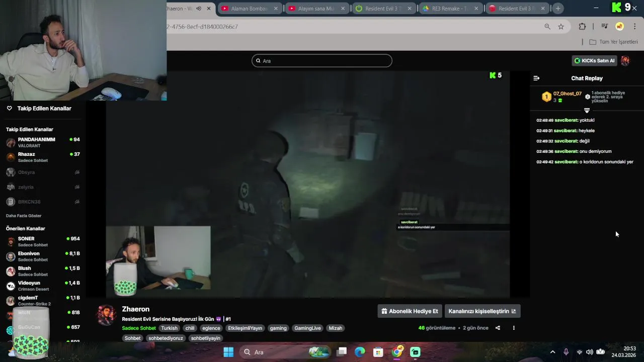
Task: Click Zhaeron's streamer avatar
Action: pos(107,315)
